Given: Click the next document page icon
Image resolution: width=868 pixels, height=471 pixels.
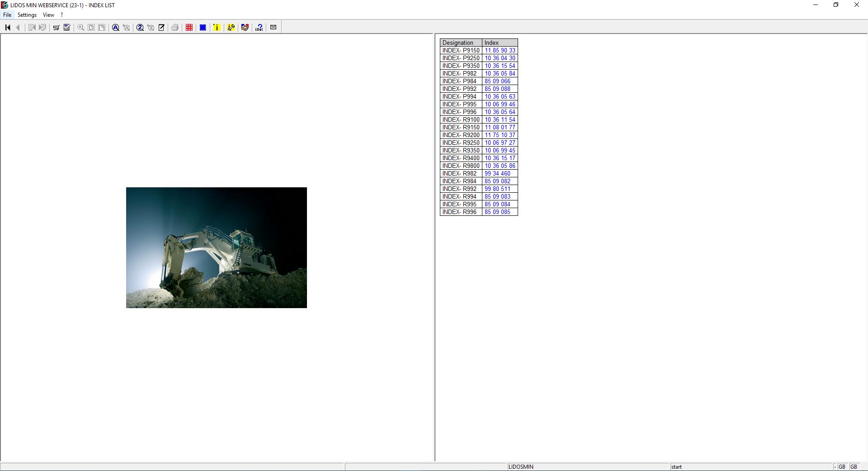Looking at the screenshot, I should pyautogui.click(x=42, y=28).
